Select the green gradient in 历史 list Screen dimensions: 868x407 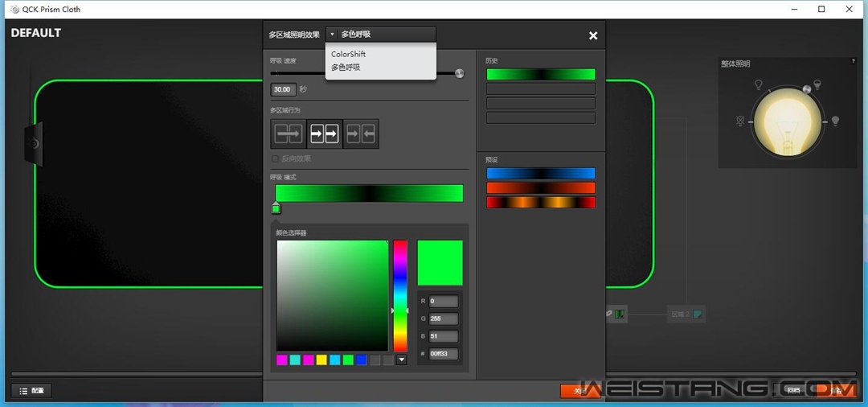pyautogui.click(x=541, y=74)
